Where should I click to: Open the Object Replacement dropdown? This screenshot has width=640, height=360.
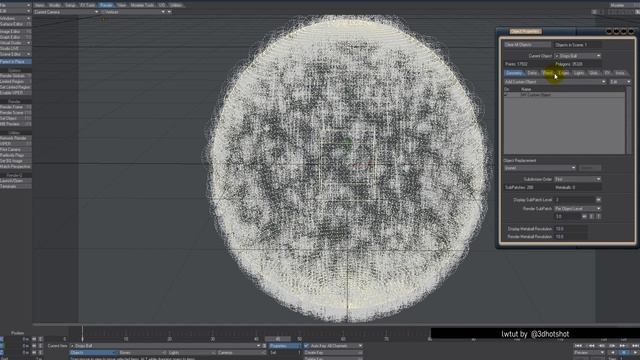tap(540, 168)
